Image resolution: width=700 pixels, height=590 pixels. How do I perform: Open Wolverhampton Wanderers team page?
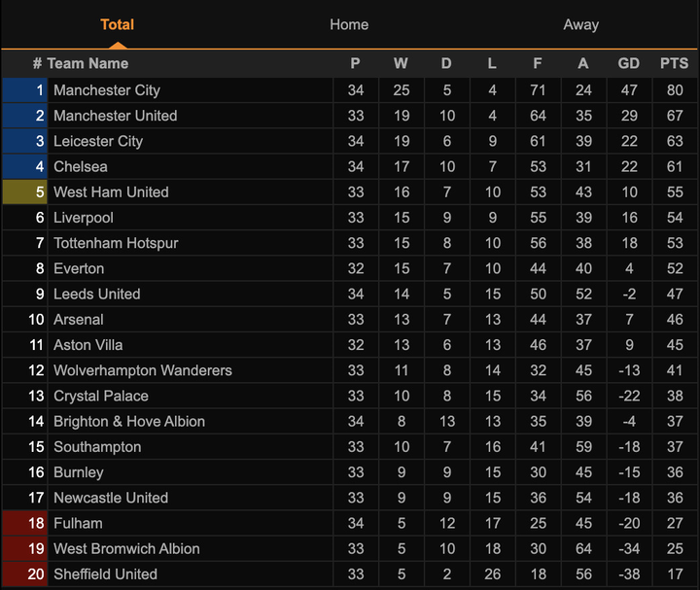[143, 370]
